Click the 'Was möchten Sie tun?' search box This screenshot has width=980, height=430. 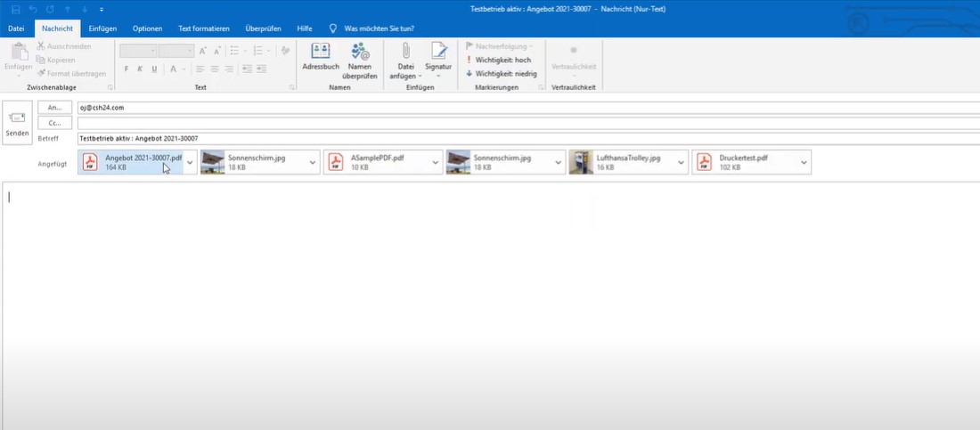[379, 28]
